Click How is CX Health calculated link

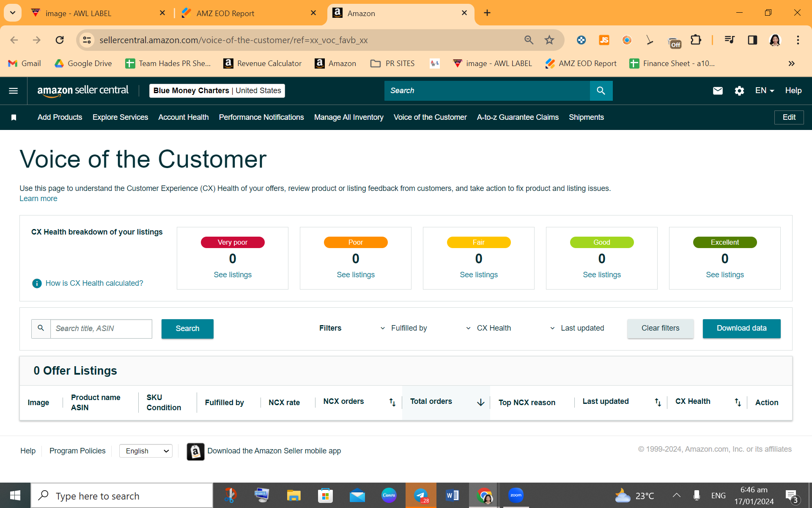tap(94, 283)
